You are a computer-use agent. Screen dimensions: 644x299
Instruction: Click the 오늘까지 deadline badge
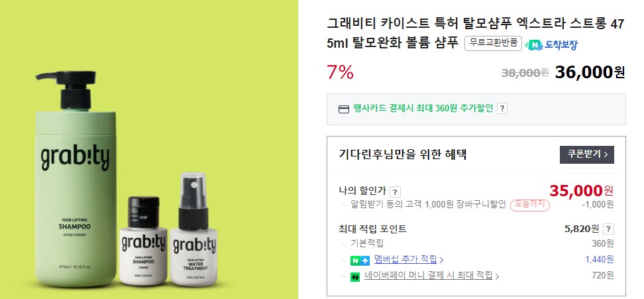coord(530,205)
